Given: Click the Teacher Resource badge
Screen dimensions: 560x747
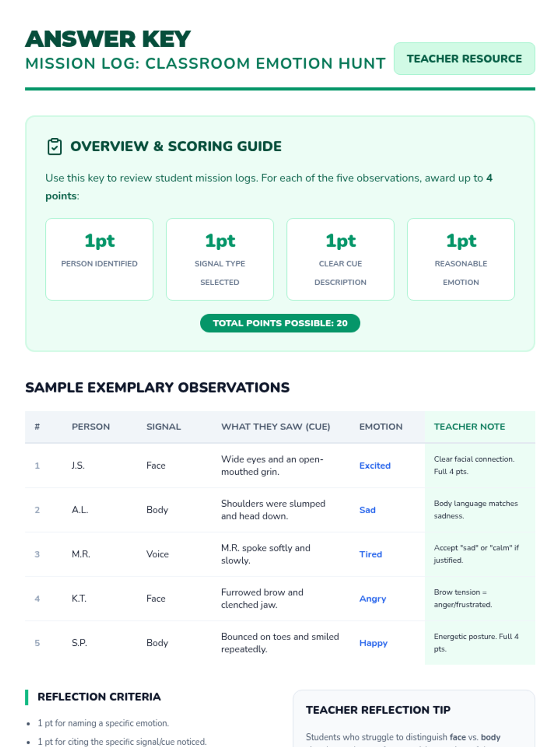Looking at the screenshot, I should pyautogui.click(x=464, y=59).
